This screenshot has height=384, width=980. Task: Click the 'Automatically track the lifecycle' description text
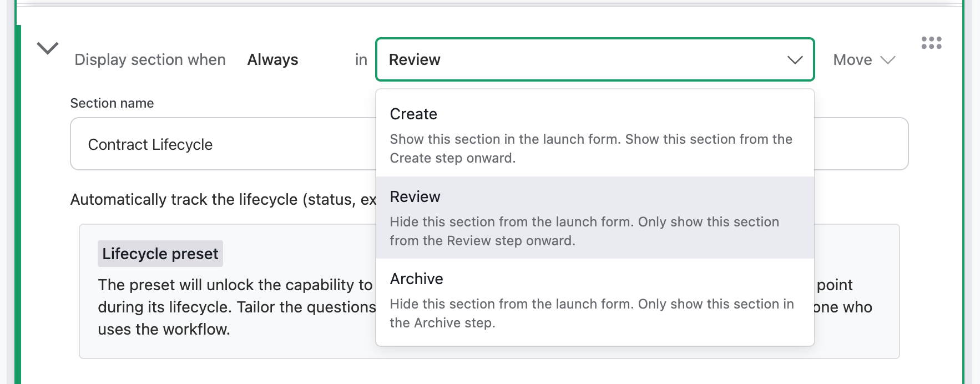(224, 199)
